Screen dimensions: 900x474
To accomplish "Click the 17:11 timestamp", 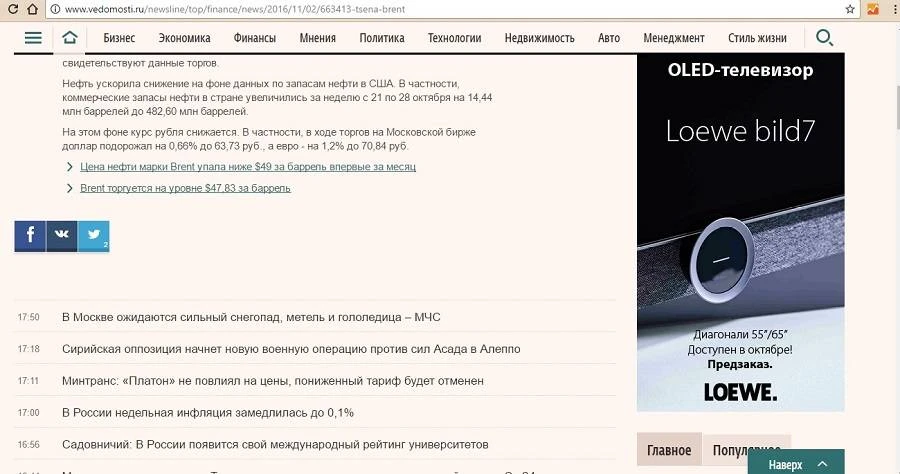I will point(28,380).
